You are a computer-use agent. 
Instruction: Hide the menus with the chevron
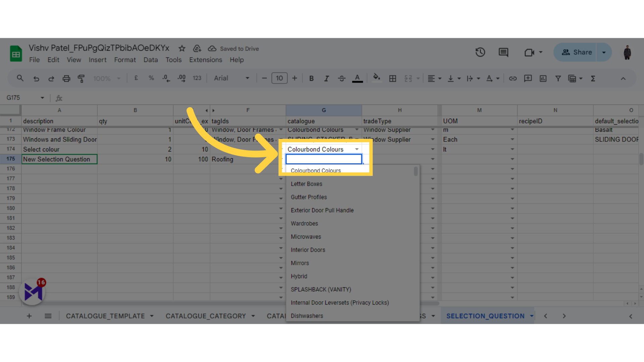coord(623,78)
